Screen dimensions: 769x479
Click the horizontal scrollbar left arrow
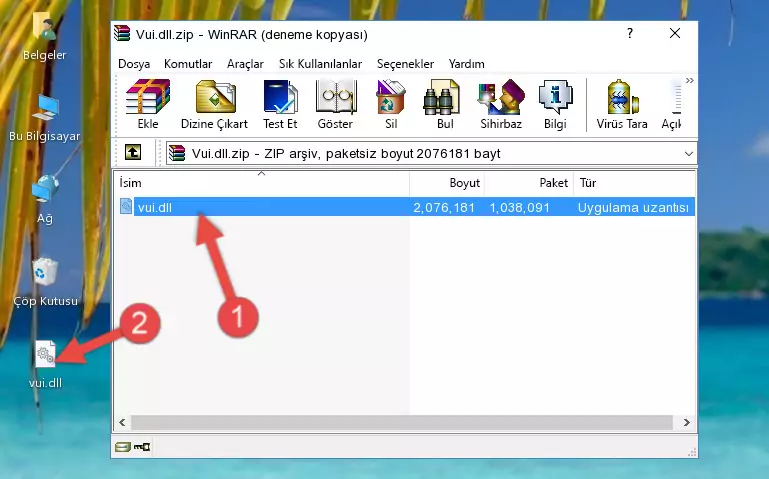click(x=123, y=422)
